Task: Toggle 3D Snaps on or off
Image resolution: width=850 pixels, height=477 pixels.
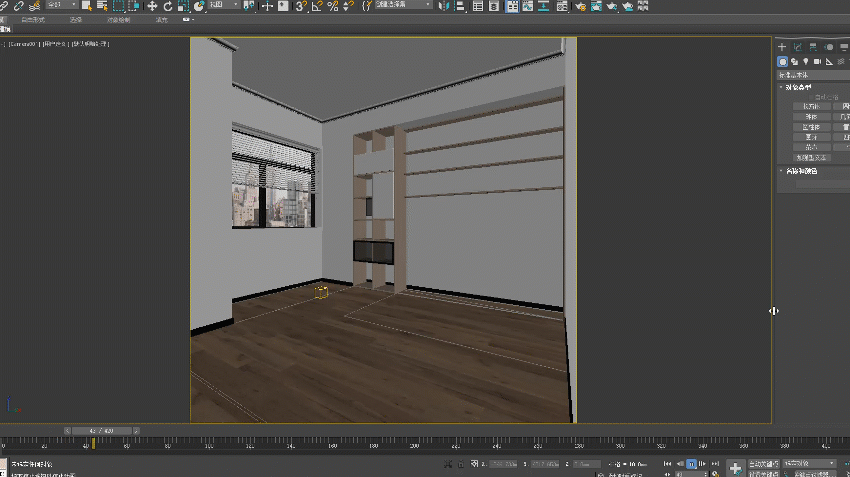Action: (301, 6)
